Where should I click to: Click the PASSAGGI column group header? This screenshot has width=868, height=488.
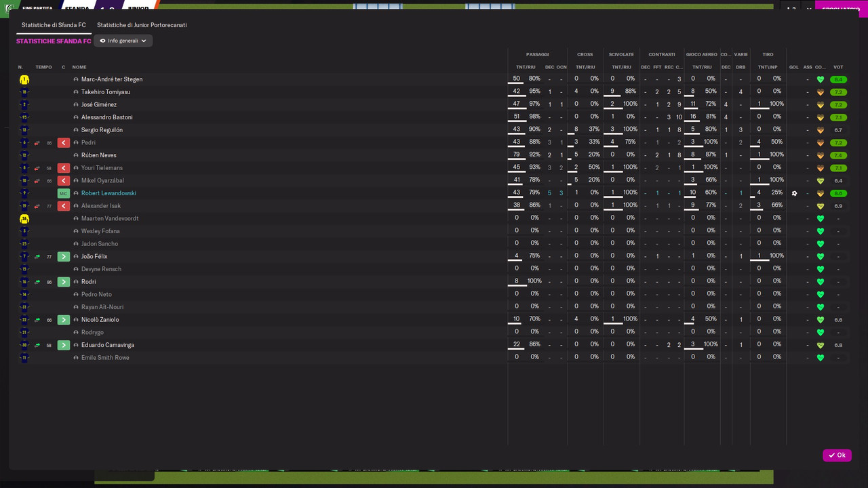coord(538,54)
